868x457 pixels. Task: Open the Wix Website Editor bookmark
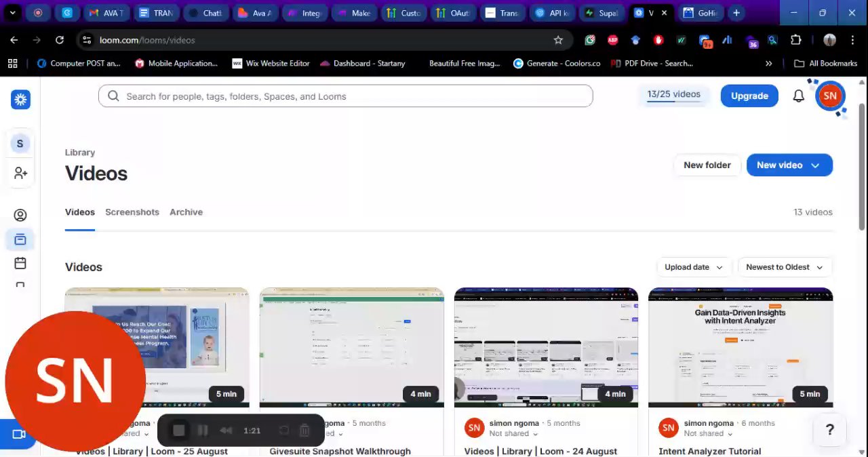[271, 63]
